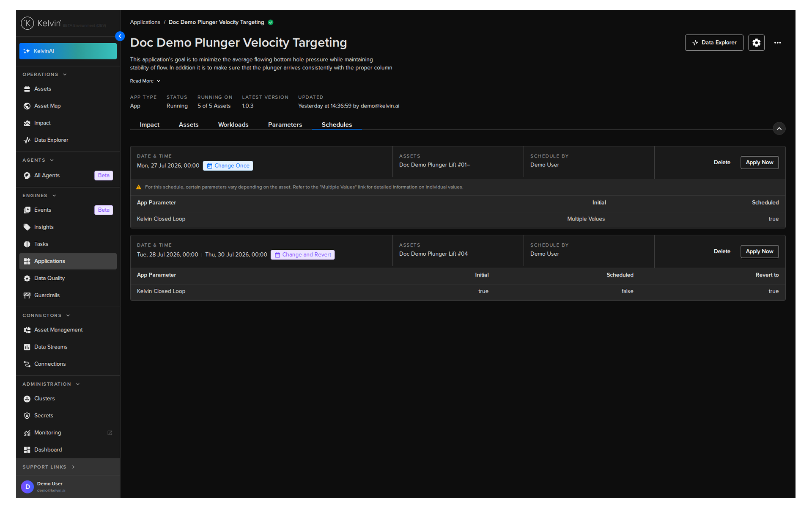Click the Beta badge next to Events
812x508 pixels.
coord(104,210)
